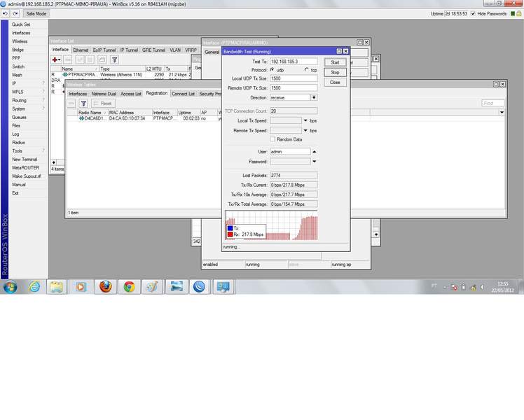Click the PTPMACPIRA wireless interface row icon
This screenshot has width=524, height=420.
(x=65, y=75)
